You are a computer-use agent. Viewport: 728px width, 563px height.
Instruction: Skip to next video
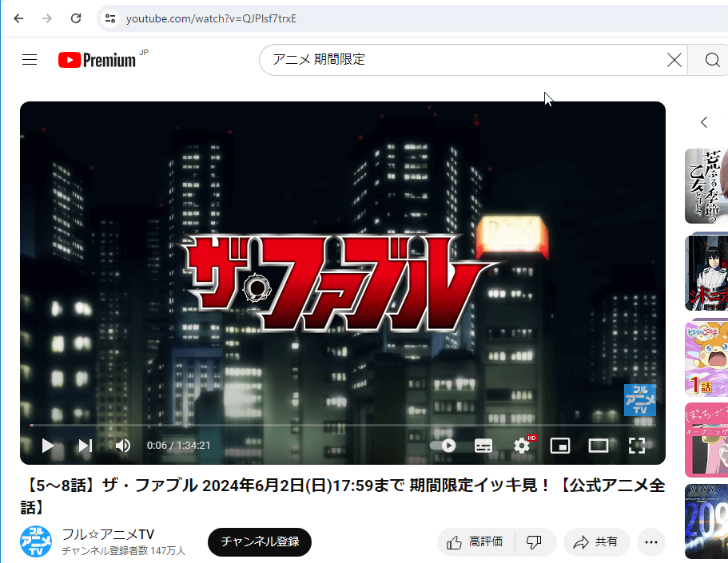click(x=86, y=446)
